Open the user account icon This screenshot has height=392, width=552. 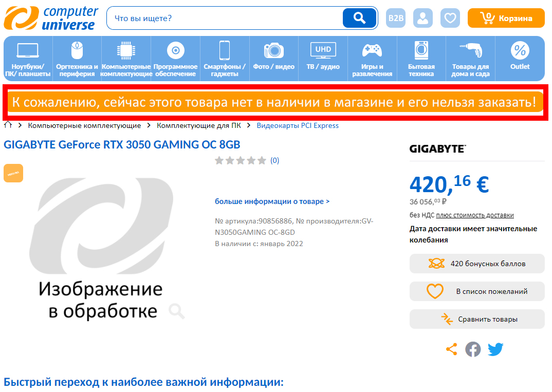423,18
